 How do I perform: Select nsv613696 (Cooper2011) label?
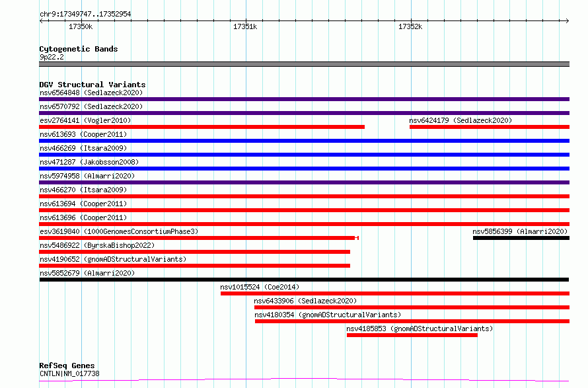pos(83,217)
